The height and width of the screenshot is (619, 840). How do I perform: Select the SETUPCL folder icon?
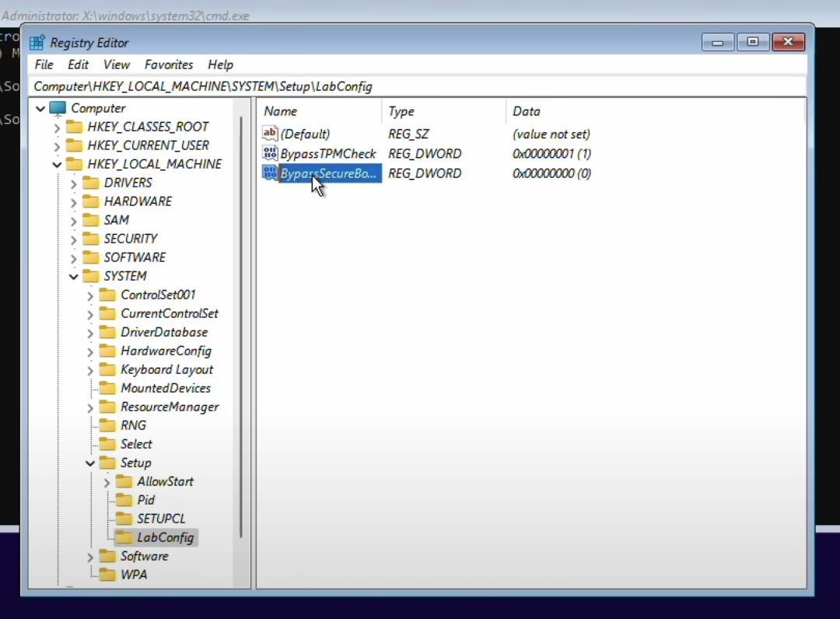pos(124,519)
